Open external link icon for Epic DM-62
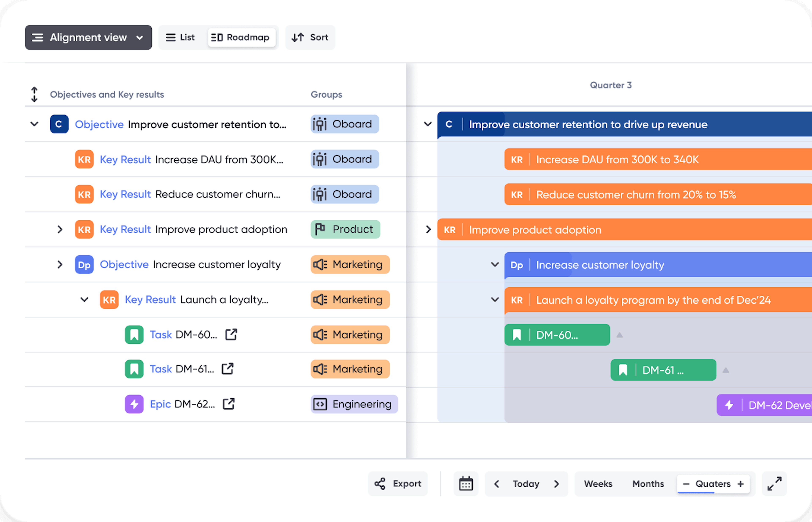 [229, 404]
